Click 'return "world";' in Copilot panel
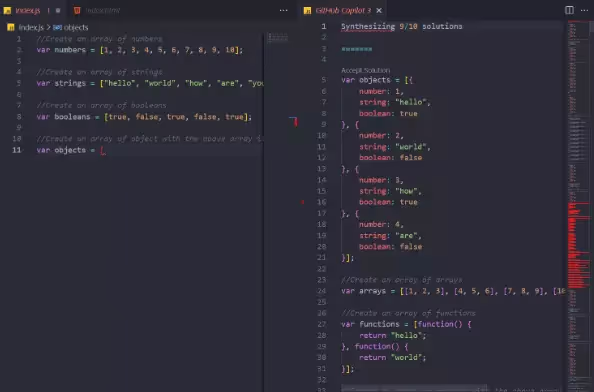 (392, 358)
